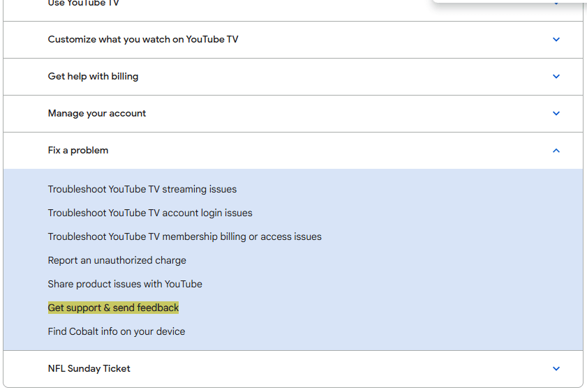The width and height of the screenshot is (587, 392).
Task: Collapse Fix a problem chevron
Action: click(556, 151)
